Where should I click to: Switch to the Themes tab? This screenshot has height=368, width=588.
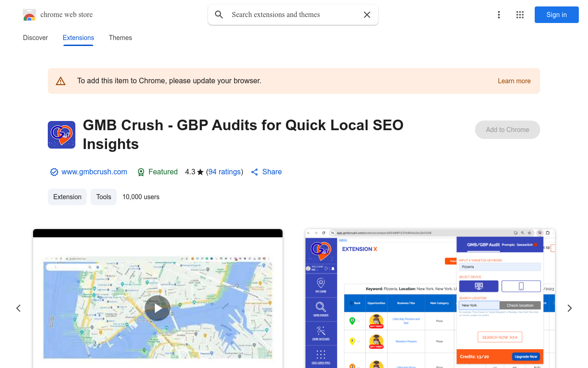(x=120, y=38)
